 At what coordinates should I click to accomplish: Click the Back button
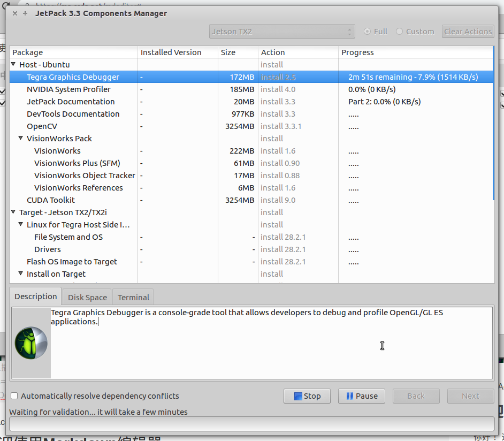[x=416, y=396]
